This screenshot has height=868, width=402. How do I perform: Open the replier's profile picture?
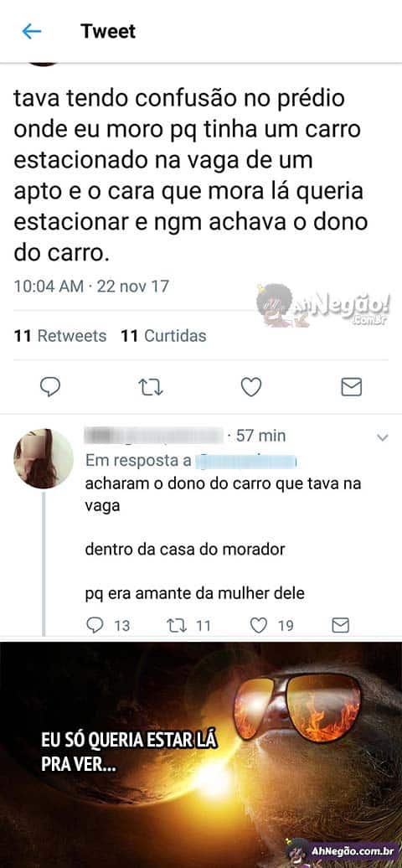pos(44,458)
